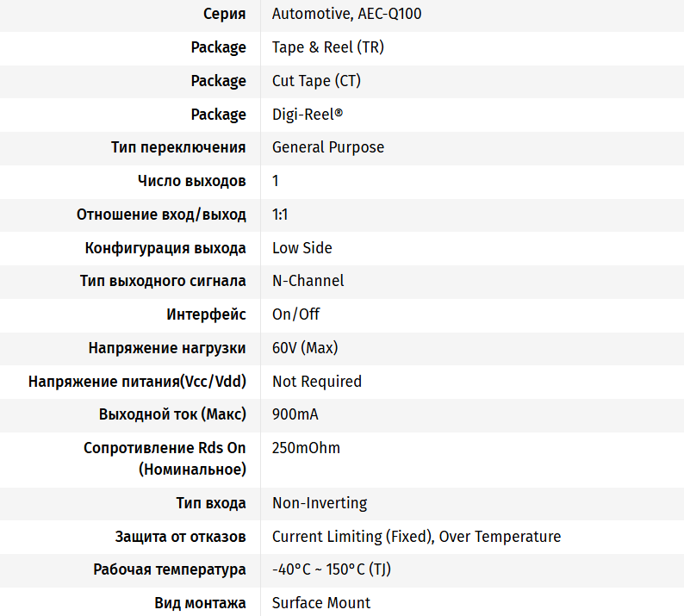
Task: Select the 'N-Channel' output type value
Action: coord(308,281)
